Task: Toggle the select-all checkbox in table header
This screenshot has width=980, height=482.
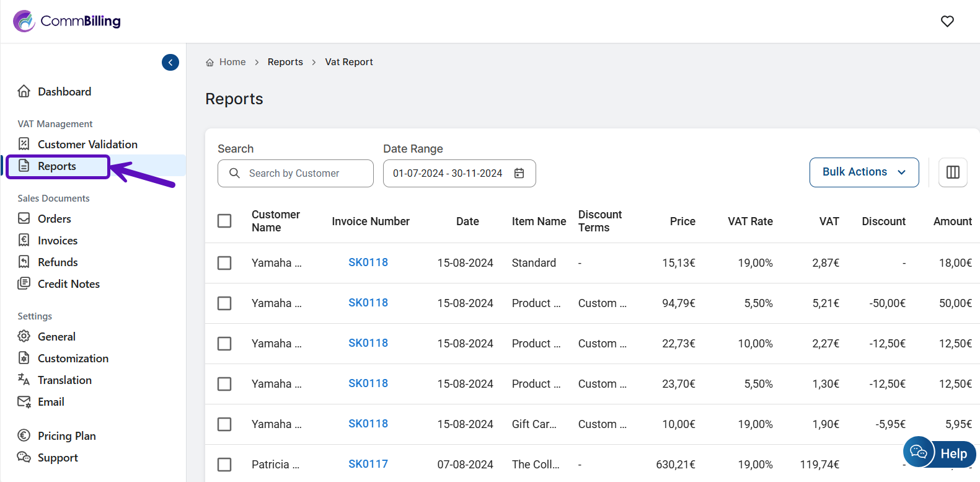Action: coord(224,221)
